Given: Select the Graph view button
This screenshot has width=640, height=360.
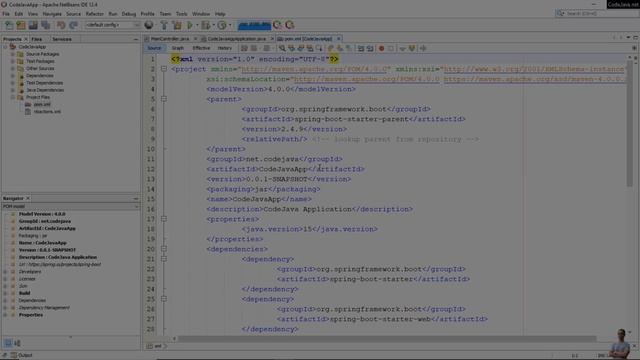Looking at the screenshot, I should click(178, 48).
